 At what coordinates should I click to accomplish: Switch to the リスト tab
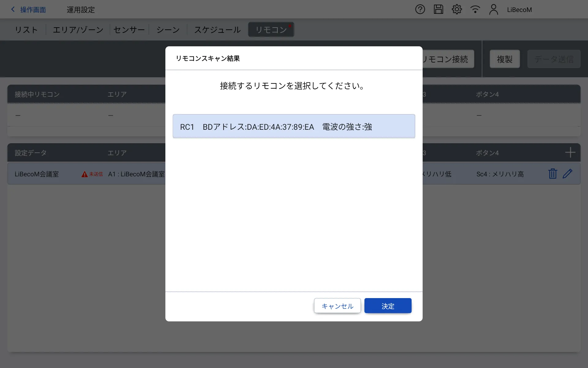tap(26, 30)
